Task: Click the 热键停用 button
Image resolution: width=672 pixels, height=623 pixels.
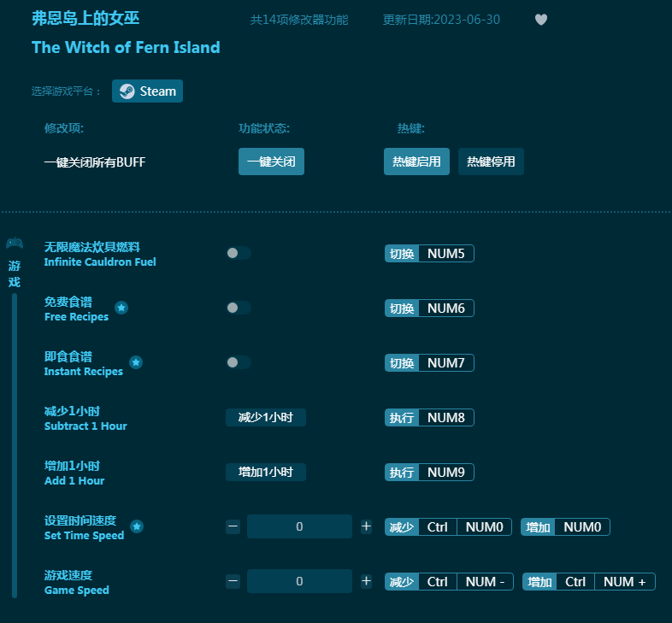Action: click(x=491, y=162)
